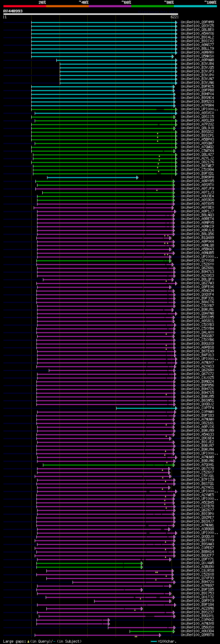Select the query name AV440993
The height and width of the screenshot is (644, 220).
point(13,11)
